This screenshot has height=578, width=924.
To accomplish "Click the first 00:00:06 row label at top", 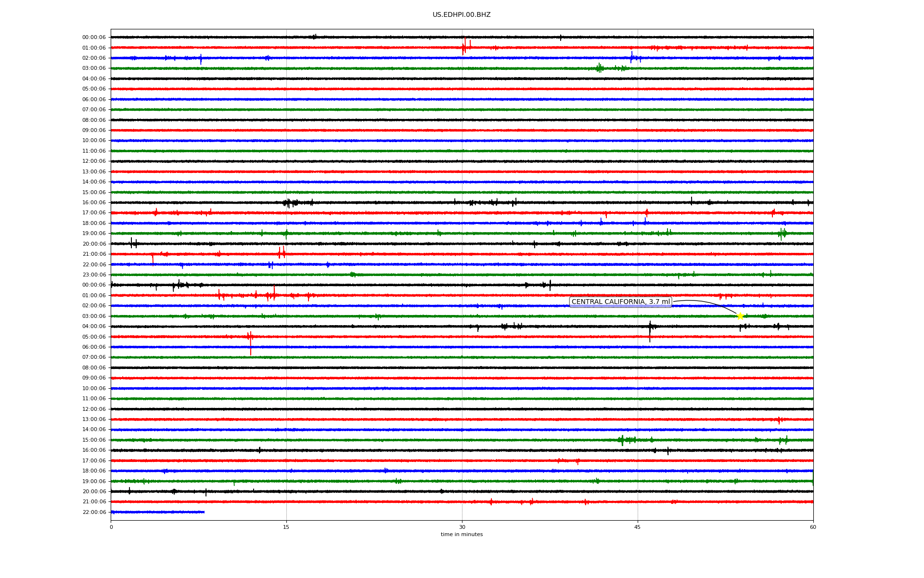I will pyautogui.click(x=94, y=38).
